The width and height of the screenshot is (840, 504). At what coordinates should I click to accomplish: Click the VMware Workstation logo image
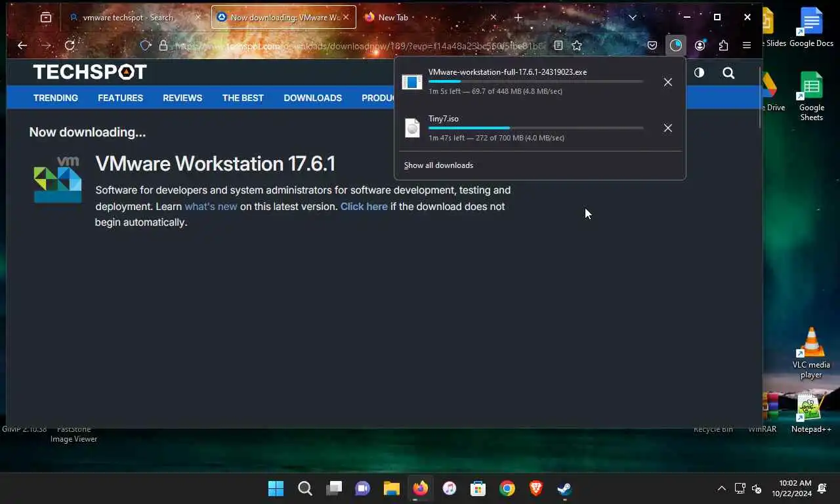58,180
